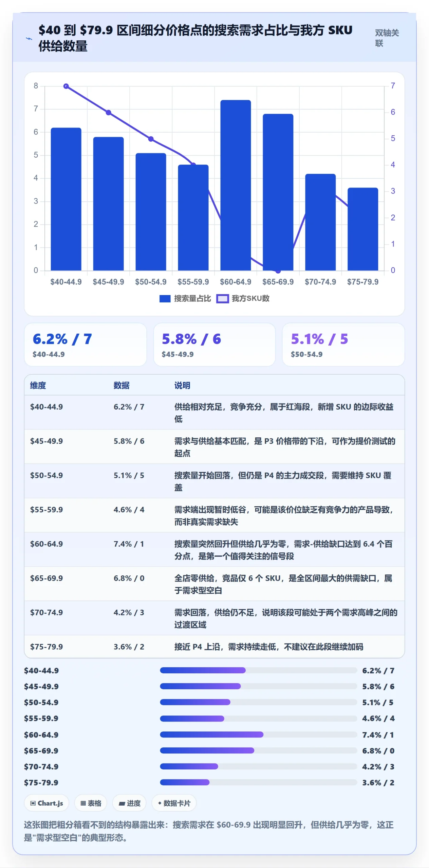
Task: Click the $40-44.9 progress bar
Action: (x=258, y=670)
